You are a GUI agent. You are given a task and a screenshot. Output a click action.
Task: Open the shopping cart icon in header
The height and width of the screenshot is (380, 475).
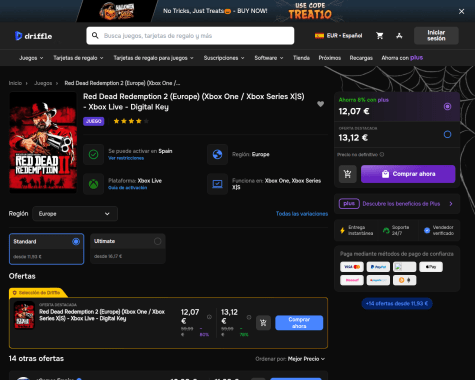[380, 36]
